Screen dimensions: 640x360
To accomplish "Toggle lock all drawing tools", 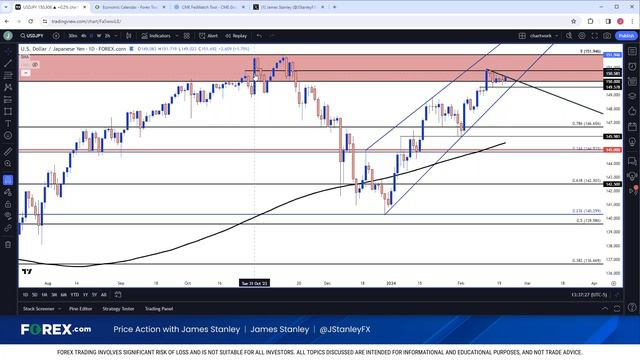I will coord(8,204).
